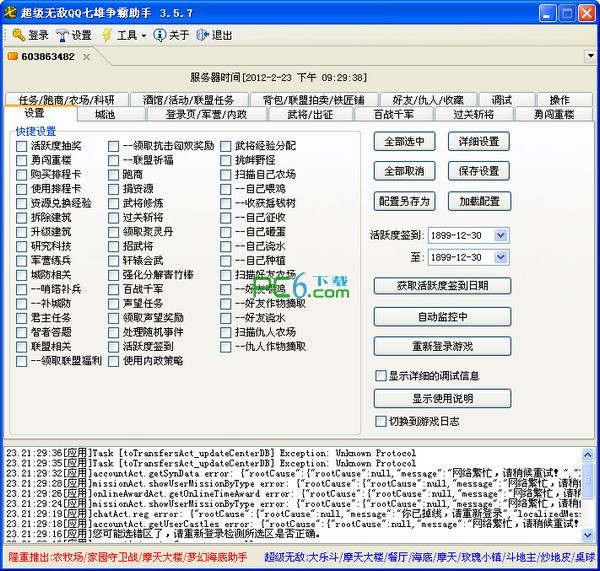Click 获取活跃度签到日期 button

[x=442, y=286]
